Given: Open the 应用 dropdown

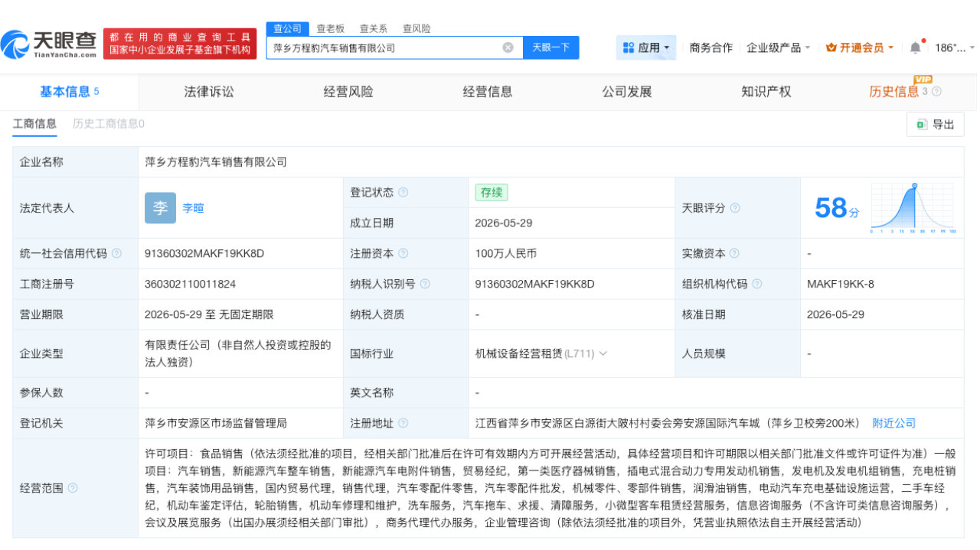Looking at the screenshot, I should (646, 47).
